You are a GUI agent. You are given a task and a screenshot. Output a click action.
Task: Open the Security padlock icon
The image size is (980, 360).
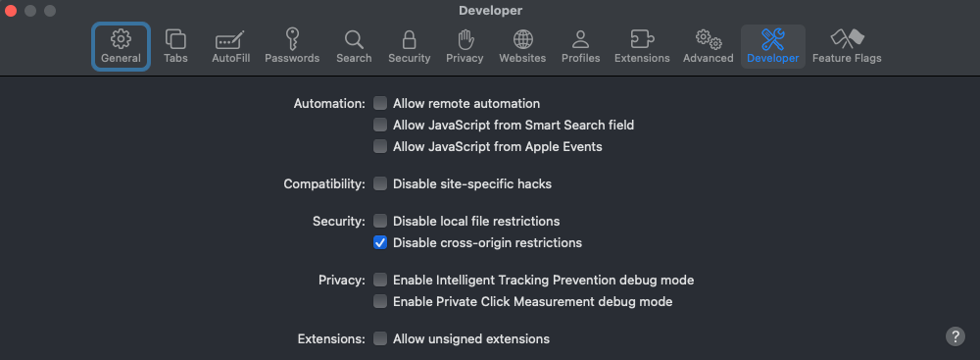pos(409,39)
